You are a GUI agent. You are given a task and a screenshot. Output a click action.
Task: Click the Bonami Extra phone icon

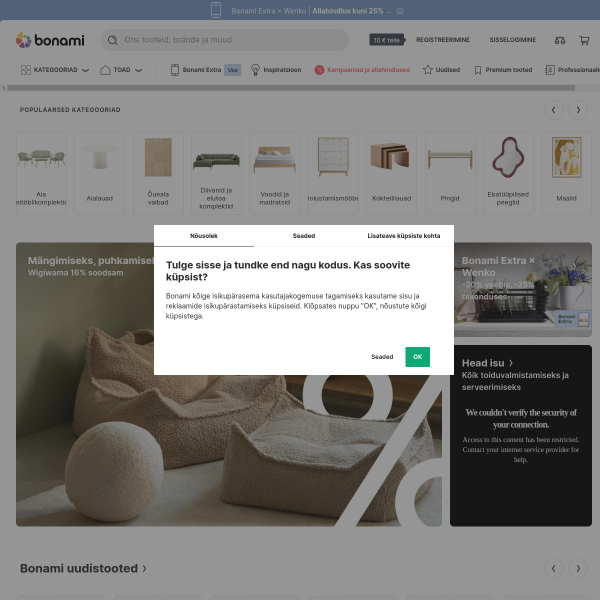[175, 70]
